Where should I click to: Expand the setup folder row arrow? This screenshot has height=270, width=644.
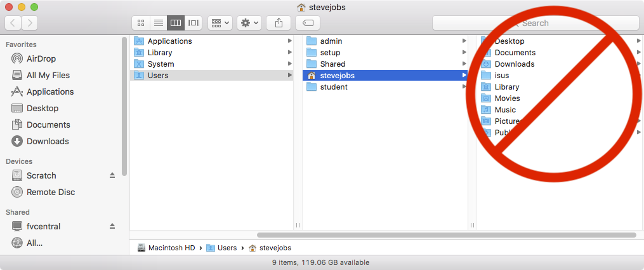click(x=464, y=53)
